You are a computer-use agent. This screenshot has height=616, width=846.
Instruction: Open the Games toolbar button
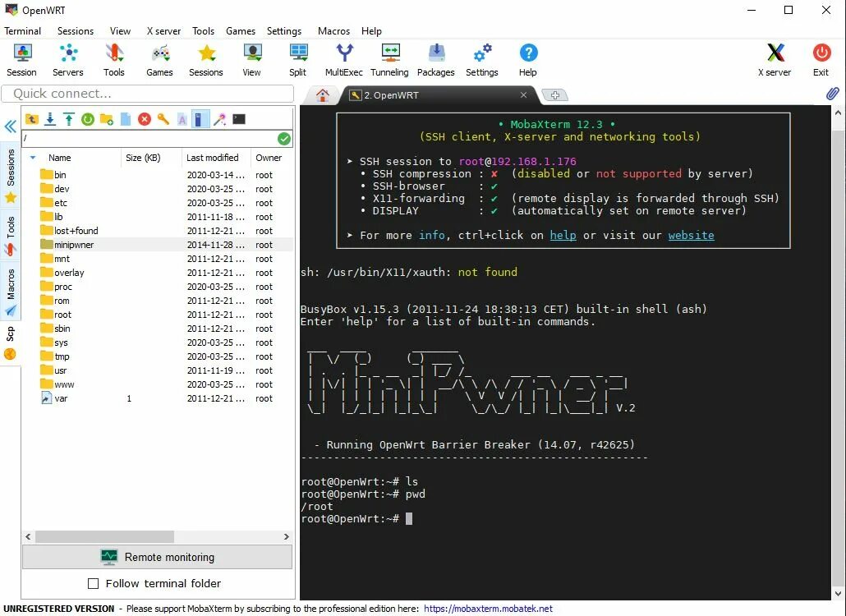[159, 61]
